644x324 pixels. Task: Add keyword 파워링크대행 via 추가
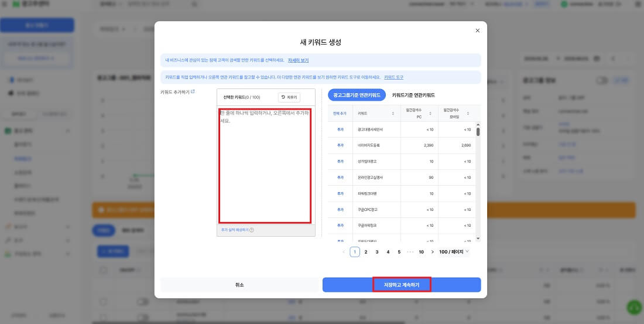click(x=340, y=194)
